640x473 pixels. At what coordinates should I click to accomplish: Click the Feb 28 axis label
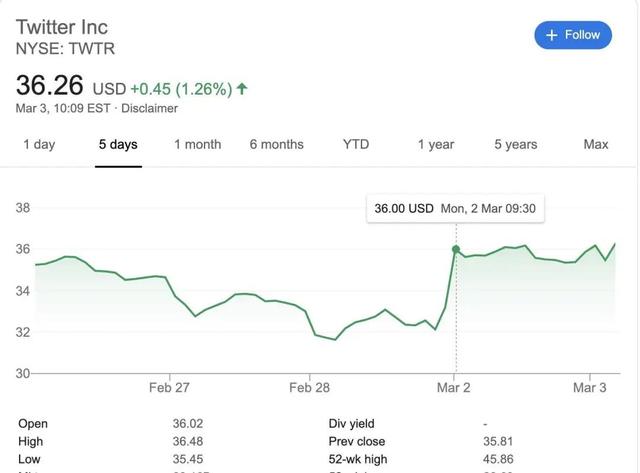309,387
